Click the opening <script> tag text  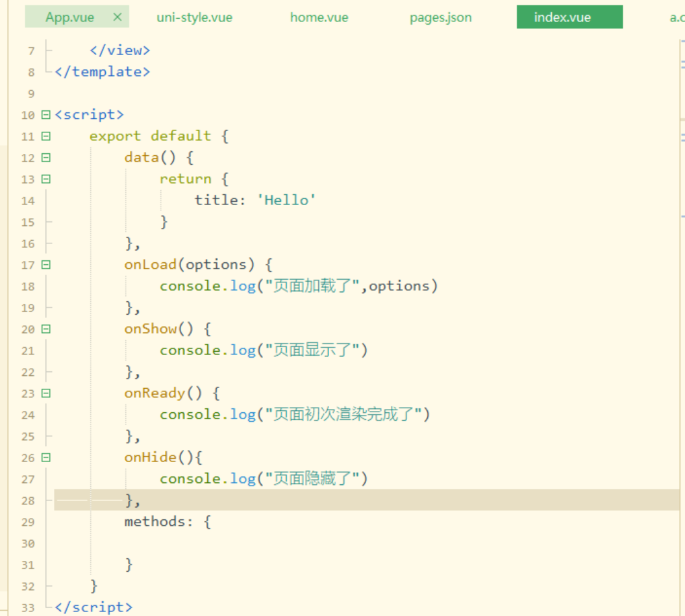90,114
